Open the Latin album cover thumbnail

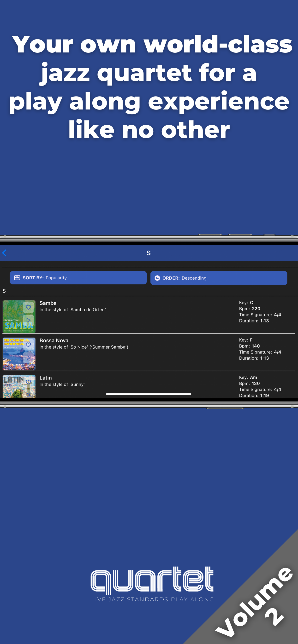19,386
